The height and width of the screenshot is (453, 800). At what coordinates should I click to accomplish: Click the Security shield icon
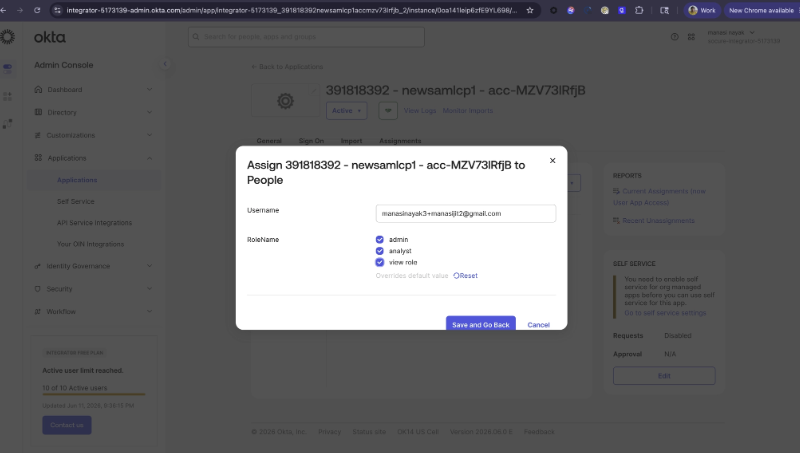point(37,289)
